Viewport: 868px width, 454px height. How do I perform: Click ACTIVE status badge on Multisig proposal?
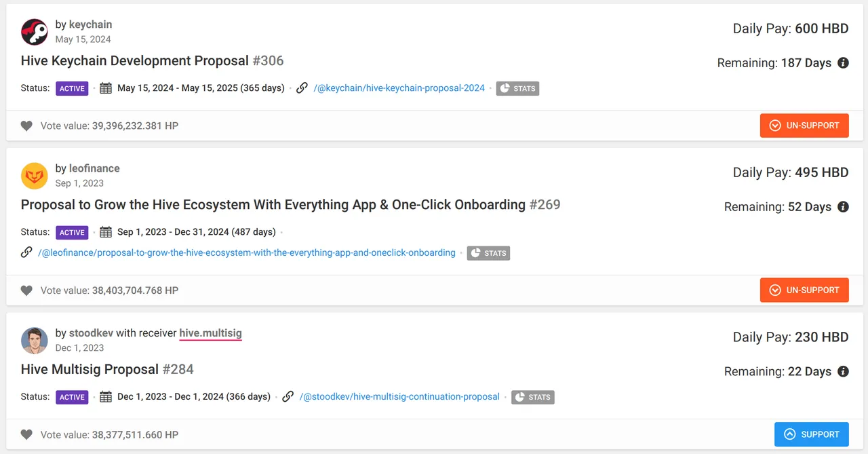(x=72, y=397)
